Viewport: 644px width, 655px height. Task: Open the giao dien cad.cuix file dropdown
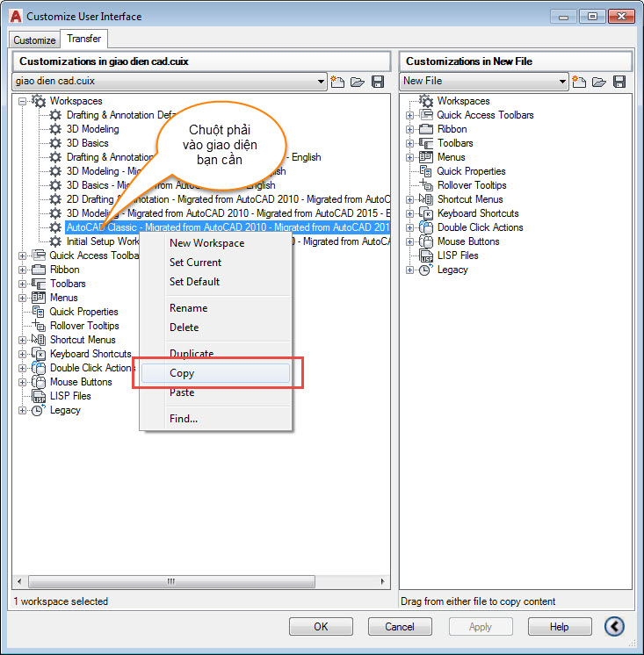(321, 82)
